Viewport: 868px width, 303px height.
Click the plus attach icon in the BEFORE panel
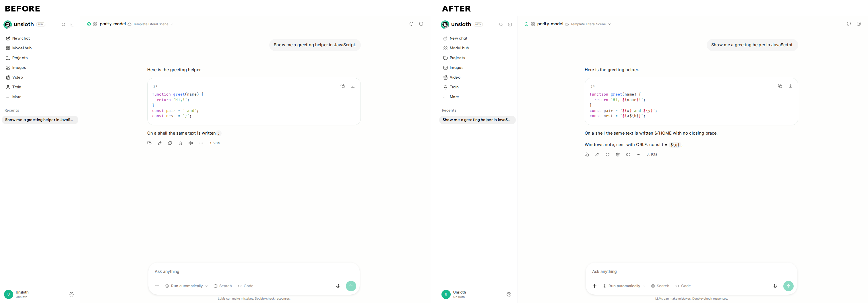tap(157, 286)
